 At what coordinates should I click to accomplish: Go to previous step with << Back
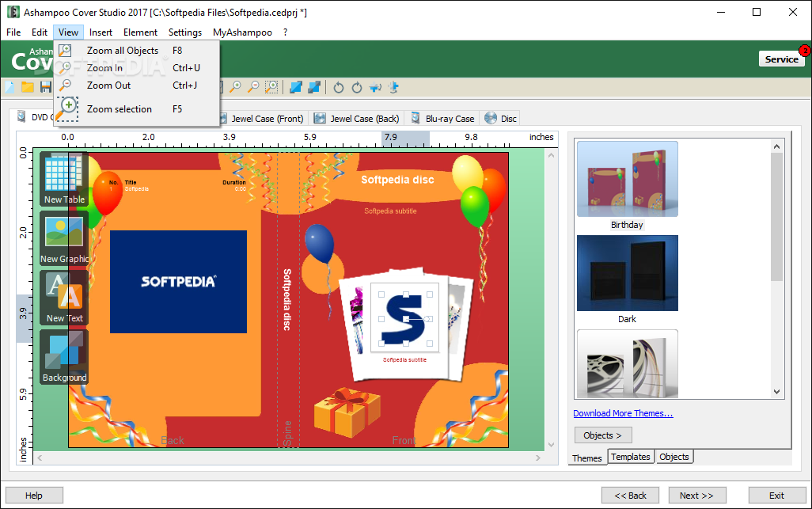(x=630, y=496)
